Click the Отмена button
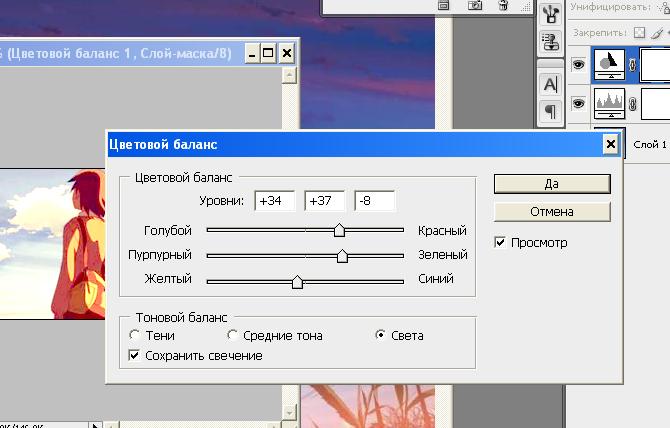The height and width of the screenshot is (428, 670). [552, 211]
